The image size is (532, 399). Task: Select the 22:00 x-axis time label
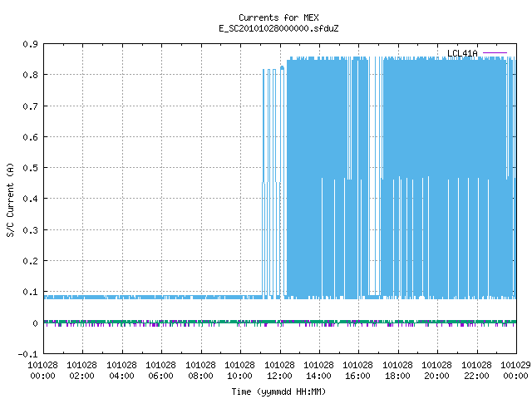476,376
